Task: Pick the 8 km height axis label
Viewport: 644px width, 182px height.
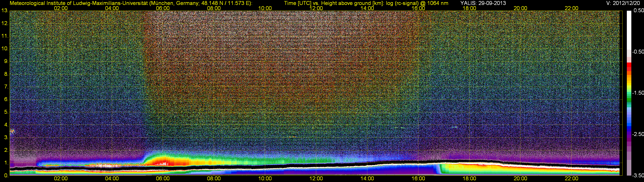Action: 6,74
